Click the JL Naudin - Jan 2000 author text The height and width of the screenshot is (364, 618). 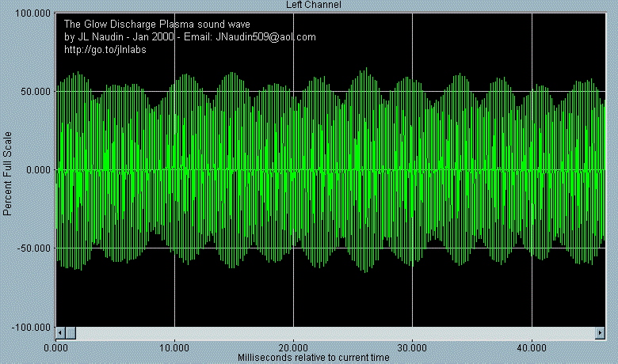pos(127,36)
